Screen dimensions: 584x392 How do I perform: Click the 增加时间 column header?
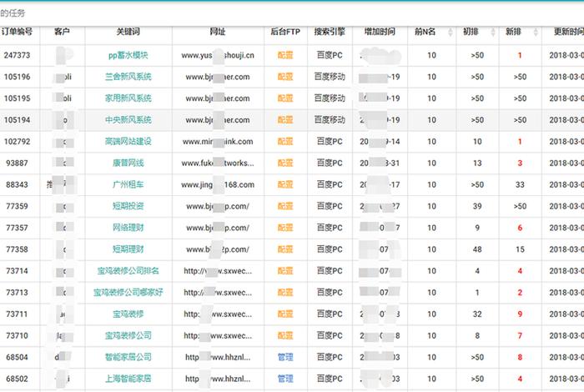380,32
